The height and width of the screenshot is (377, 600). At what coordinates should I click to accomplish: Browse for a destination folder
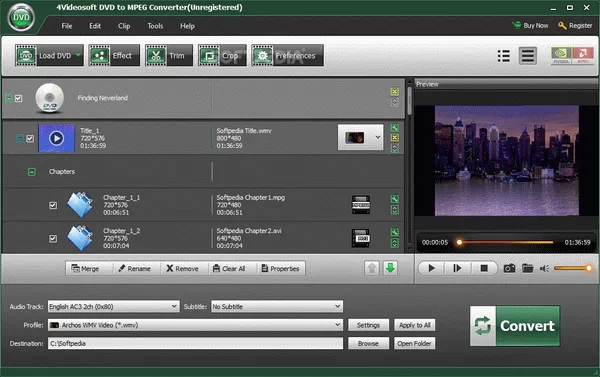point(368,343)
